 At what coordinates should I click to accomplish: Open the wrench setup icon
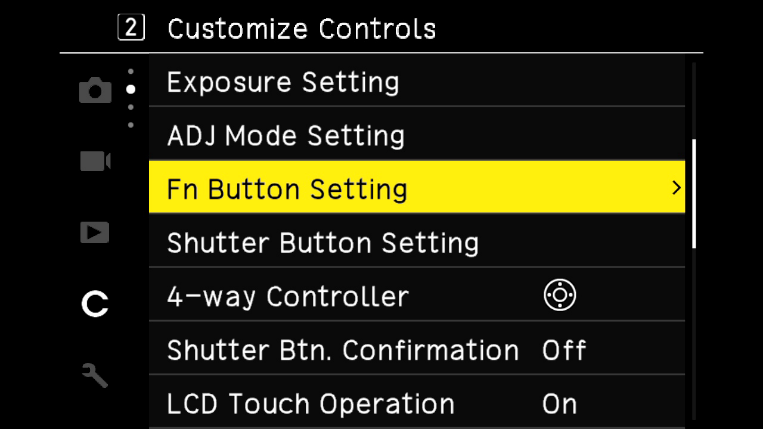pos(95,375)
